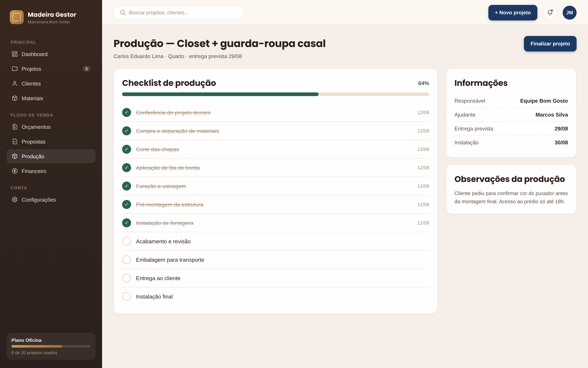
Task: Click the Projetos folder icon
Action: click(x=15, y=69)
